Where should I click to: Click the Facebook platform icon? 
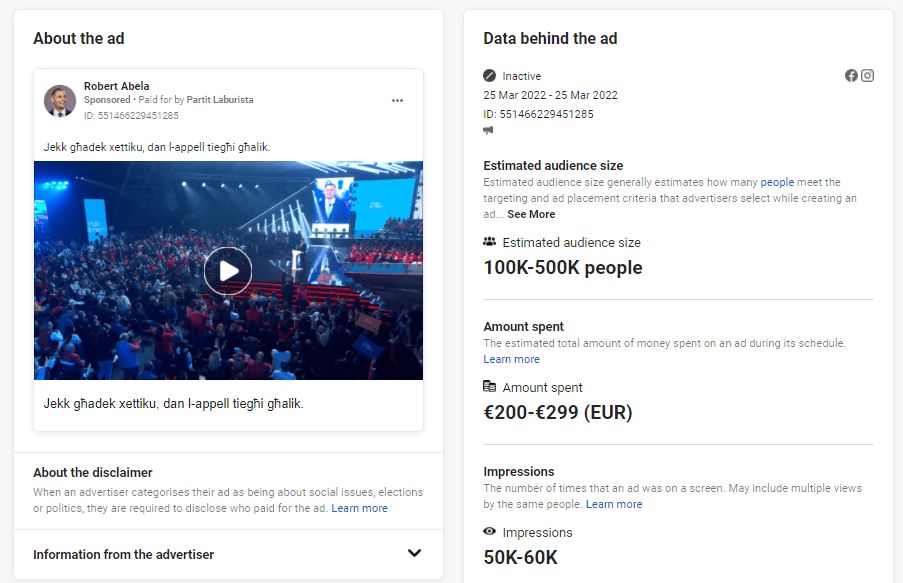pos(851,76)
